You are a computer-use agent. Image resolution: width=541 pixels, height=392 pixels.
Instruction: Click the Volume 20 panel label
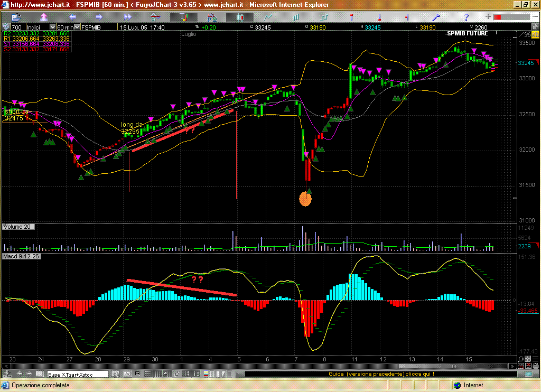[x=17, y=227]
